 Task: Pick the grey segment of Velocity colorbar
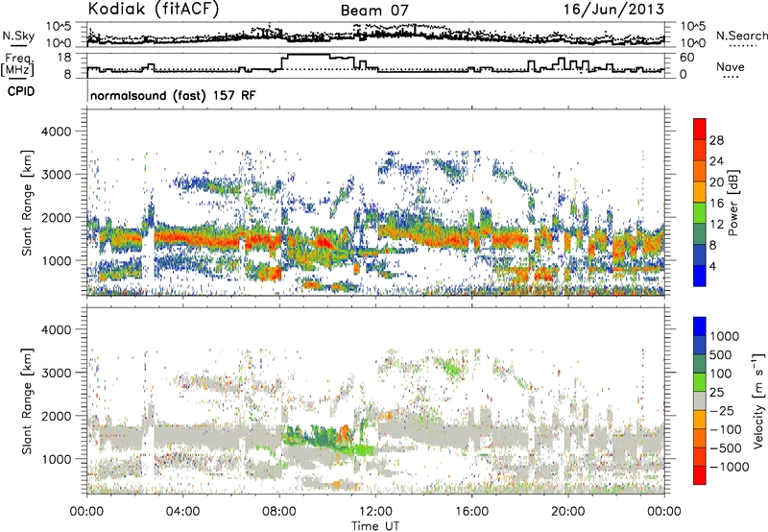tap(700, 400)
